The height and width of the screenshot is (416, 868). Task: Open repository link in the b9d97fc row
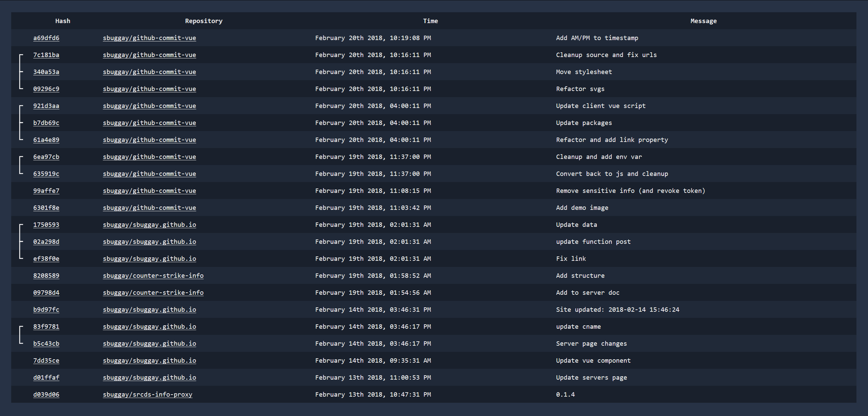tap(149, 310)
